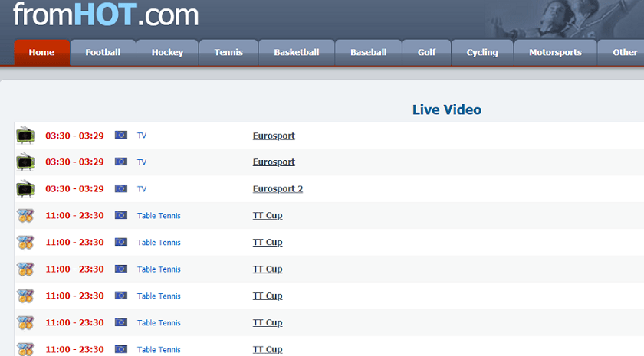Open the Golf tab
644x356 pixels.
[x=426, y=53]
